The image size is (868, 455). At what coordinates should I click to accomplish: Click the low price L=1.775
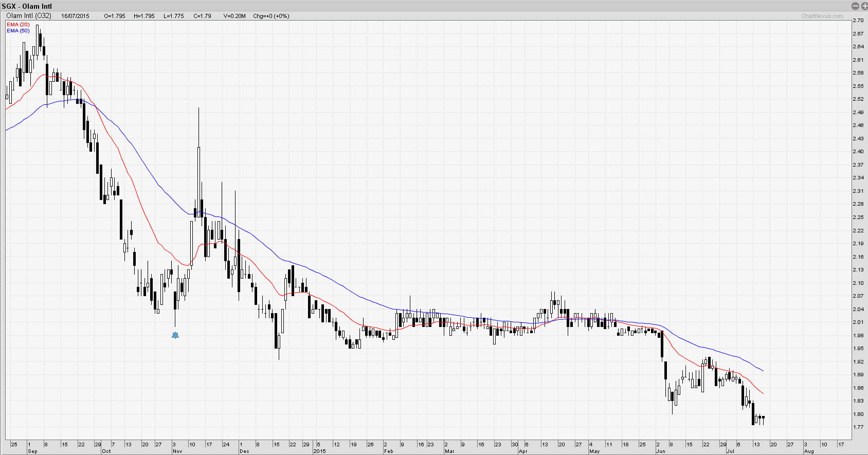click(174, 16)
